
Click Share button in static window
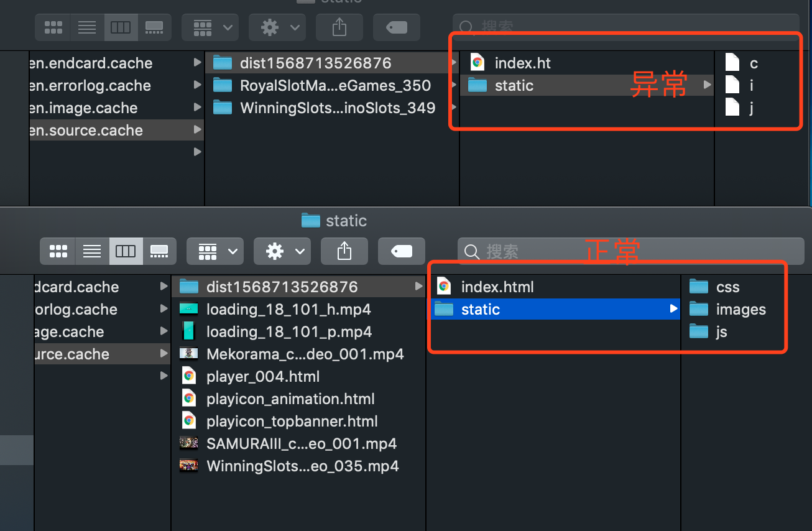pos(344,251)
